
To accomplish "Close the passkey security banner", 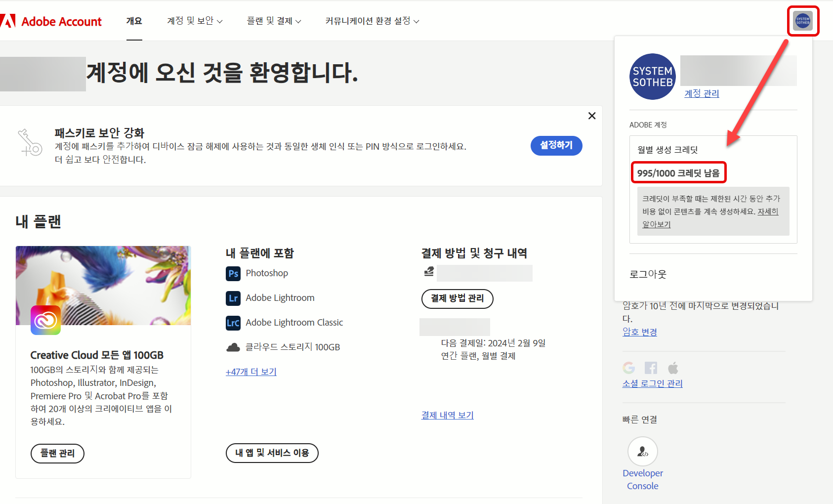I will point(592,116).
